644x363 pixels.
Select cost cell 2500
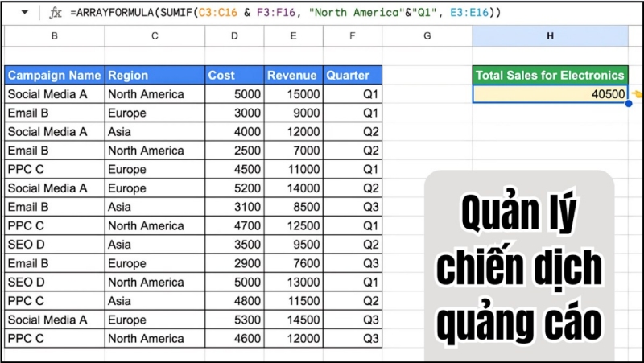click(x=234, y=151)
